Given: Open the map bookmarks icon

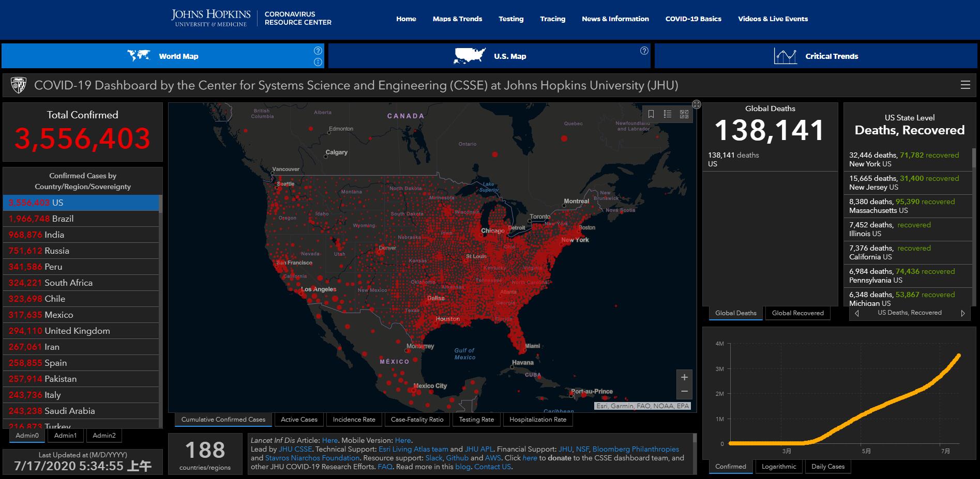Looking at the screenshot, I should pos(651,114).
